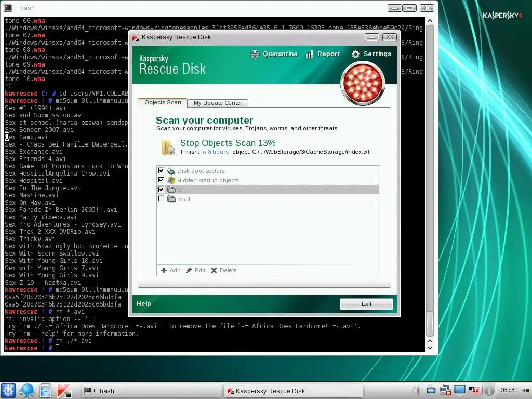The image size is (532, 399).
Task: Launch the globe web browser from panel
Action: [27, 391]
